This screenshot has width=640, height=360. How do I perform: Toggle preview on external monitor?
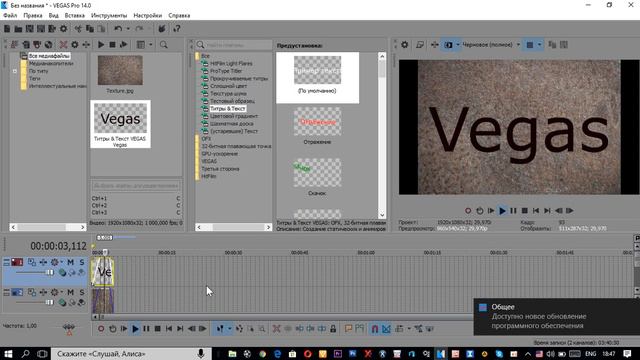(x=420, y=44)
